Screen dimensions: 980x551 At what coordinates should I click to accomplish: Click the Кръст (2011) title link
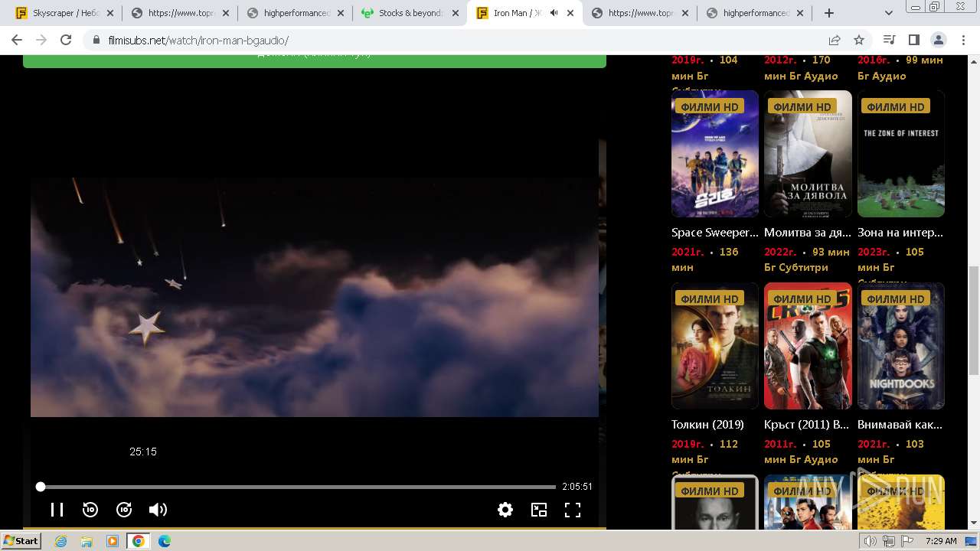(x=807, y=425)
